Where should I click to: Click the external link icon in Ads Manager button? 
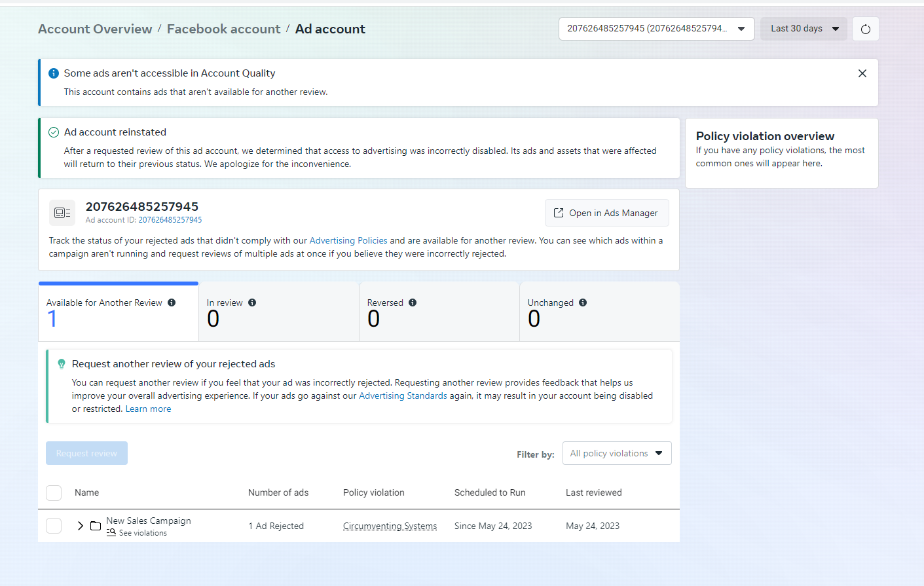(559, 213)
